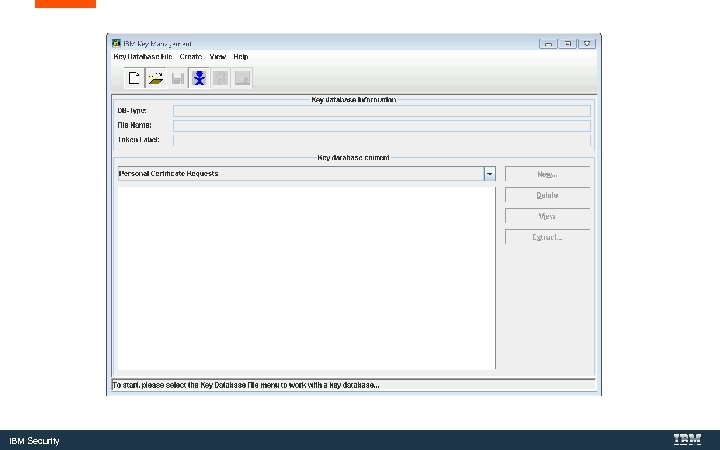This screenshot has height=450, width=720.
Task: Click into the DB-Type field
Action: click(x=382, y=111)
